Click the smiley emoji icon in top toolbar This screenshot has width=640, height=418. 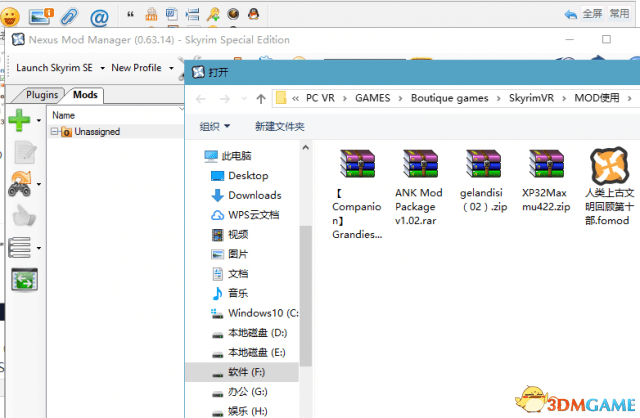(x=10, y=16)
